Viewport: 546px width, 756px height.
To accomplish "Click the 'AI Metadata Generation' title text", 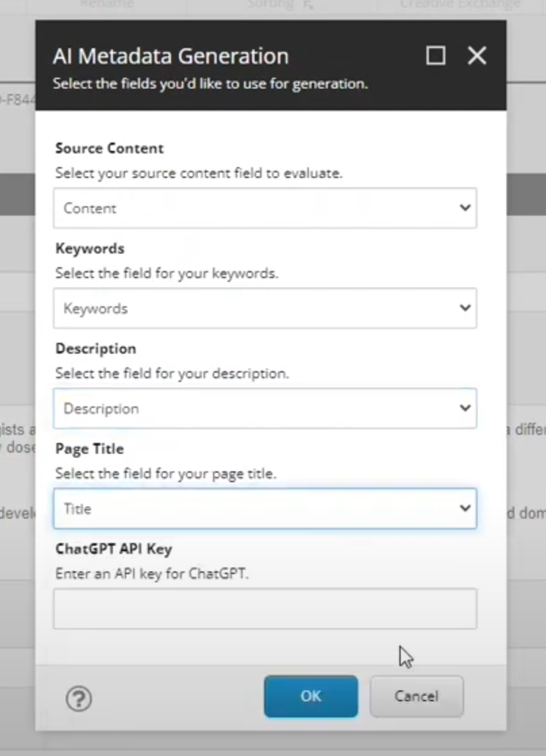I will point(170,55).
